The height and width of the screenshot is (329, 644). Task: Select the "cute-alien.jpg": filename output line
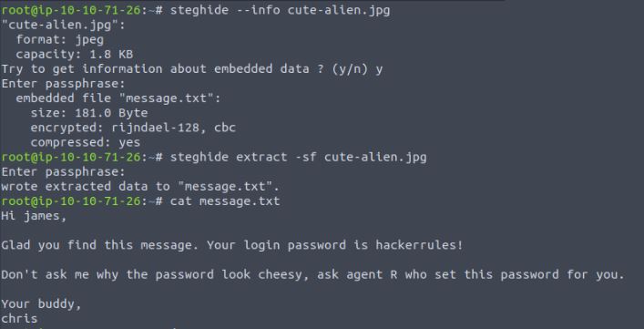pyautogui.click(x=63, y=25)
